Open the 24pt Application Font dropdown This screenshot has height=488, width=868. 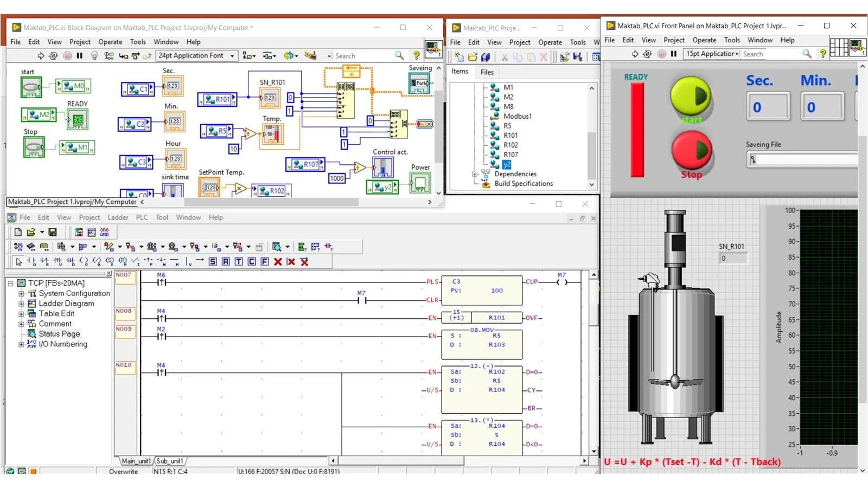point(196,56)
